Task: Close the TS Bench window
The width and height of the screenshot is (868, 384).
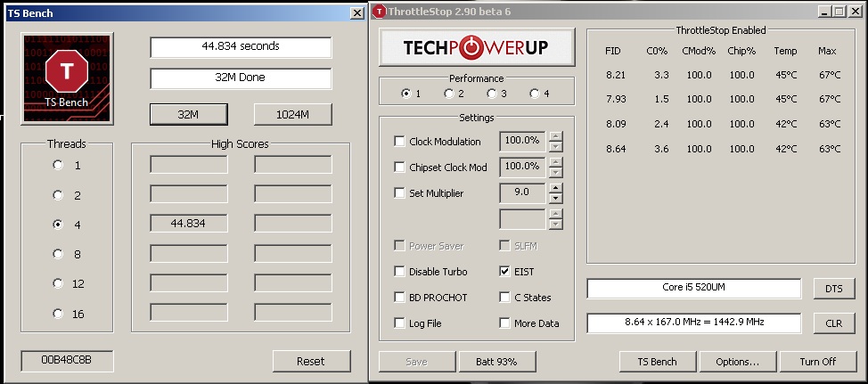Action: point(357,12)
